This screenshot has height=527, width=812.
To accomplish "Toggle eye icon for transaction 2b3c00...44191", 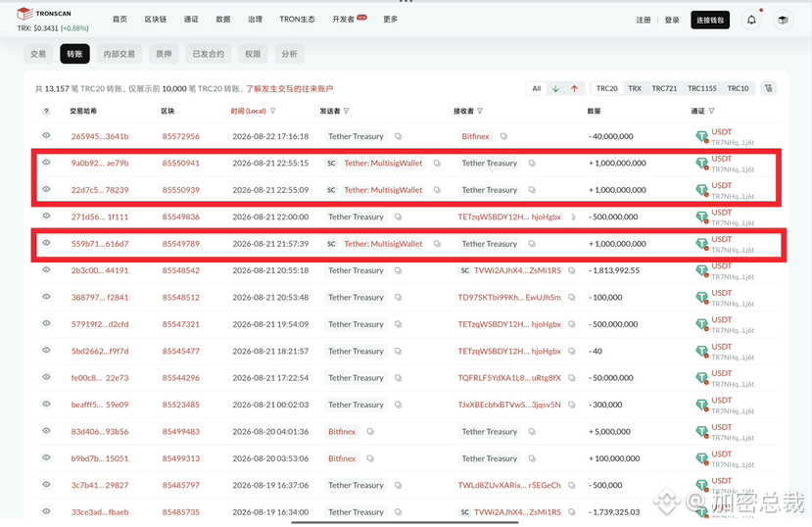I will pyautogui.click(x=46, y=269).
